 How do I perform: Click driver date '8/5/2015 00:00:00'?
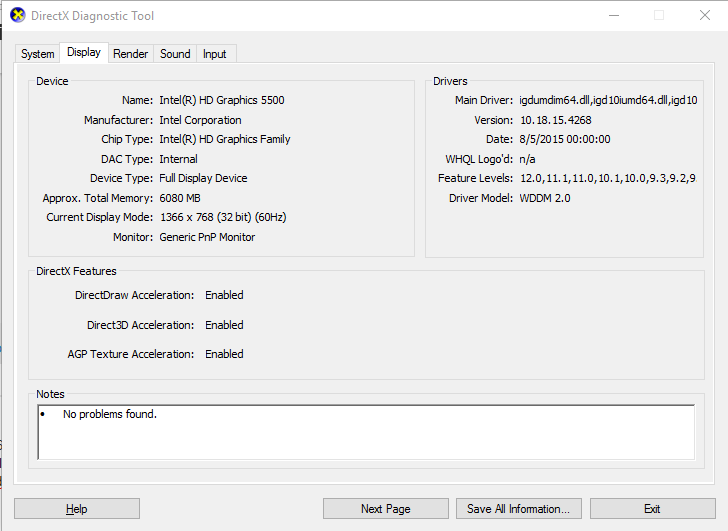pyautogui.click(x=565, y=139)
